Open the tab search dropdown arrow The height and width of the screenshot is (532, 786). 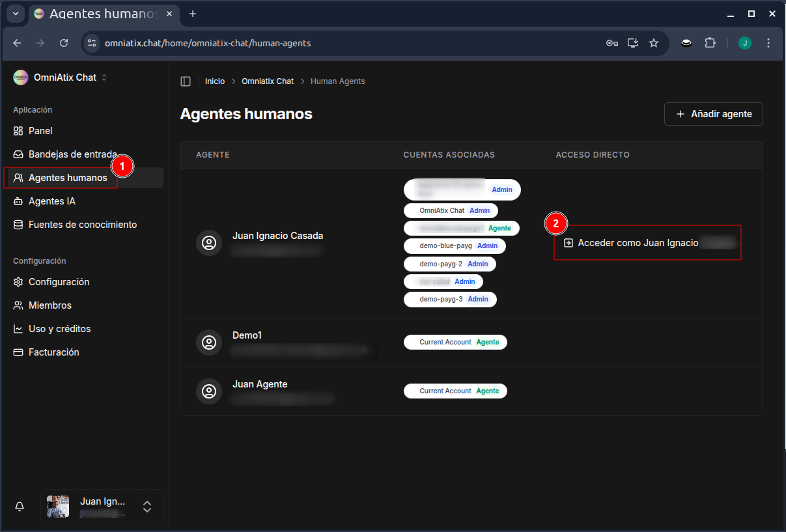[x=15, y=14]
